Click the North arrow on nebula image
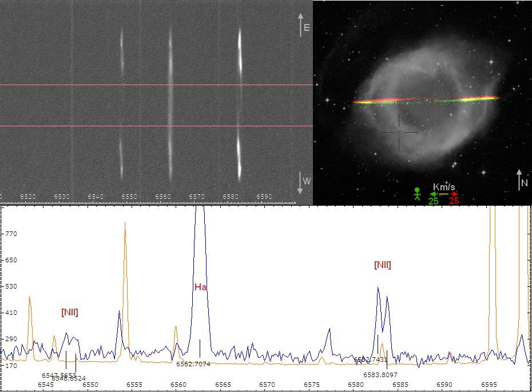Image resolution: width=532 pixels, height=392 pixels. (519, 180)
